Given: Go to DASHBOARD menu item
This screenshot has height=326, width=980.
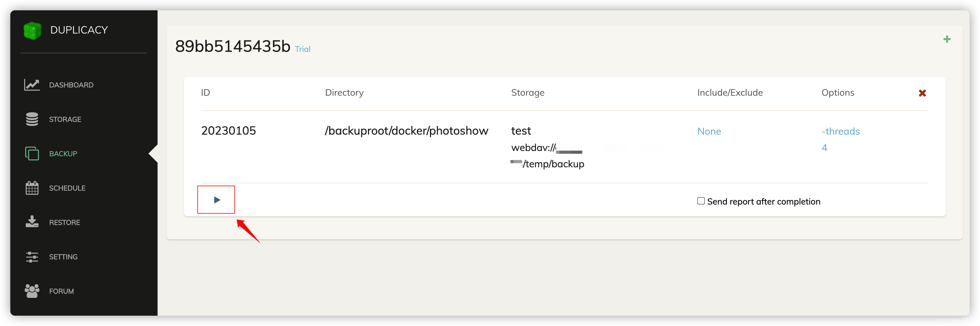Looking at the screenshot, I should [x=71, y=85].
